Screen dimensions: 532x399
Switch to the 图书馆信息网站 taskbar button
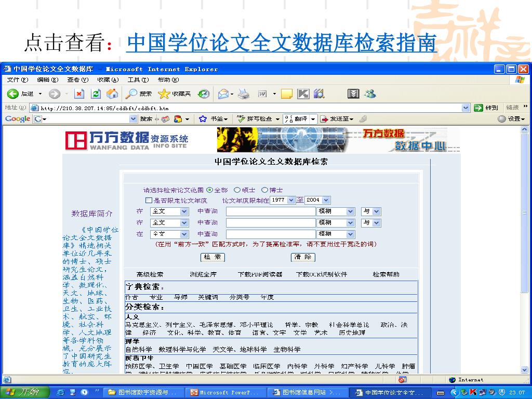pyautogui.click(x=308, y=393)
